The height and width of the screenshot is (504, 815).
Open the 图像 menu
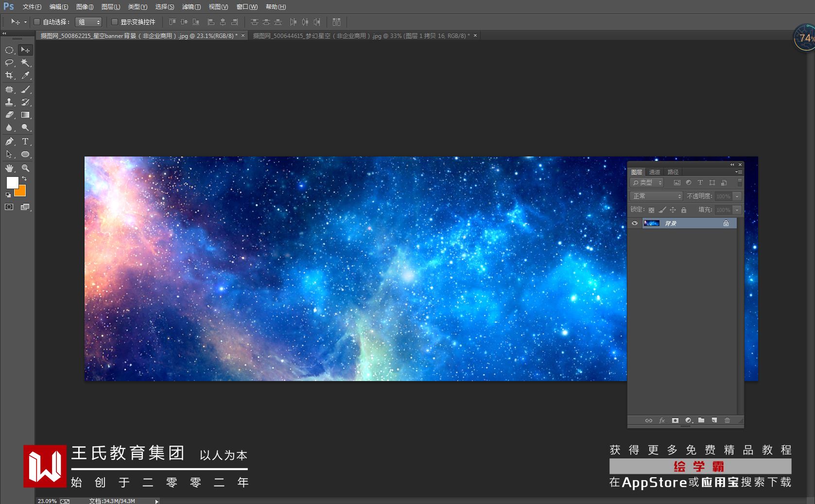85,7
